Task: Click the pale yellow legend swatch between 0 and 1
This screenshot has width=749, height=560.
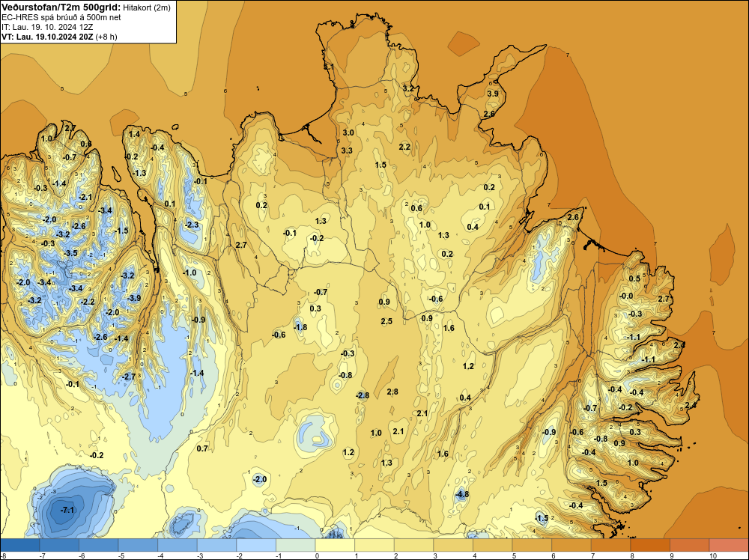Action: click(x=335, y=545)
